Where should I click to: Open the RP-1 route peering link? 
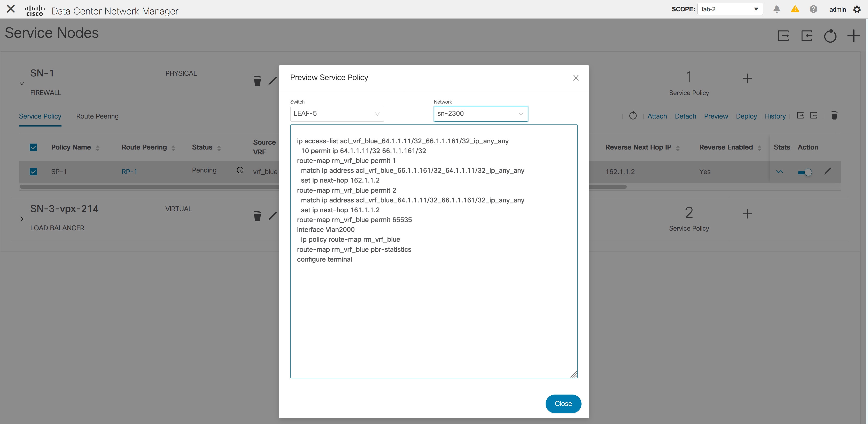click(x=129, y=172)
